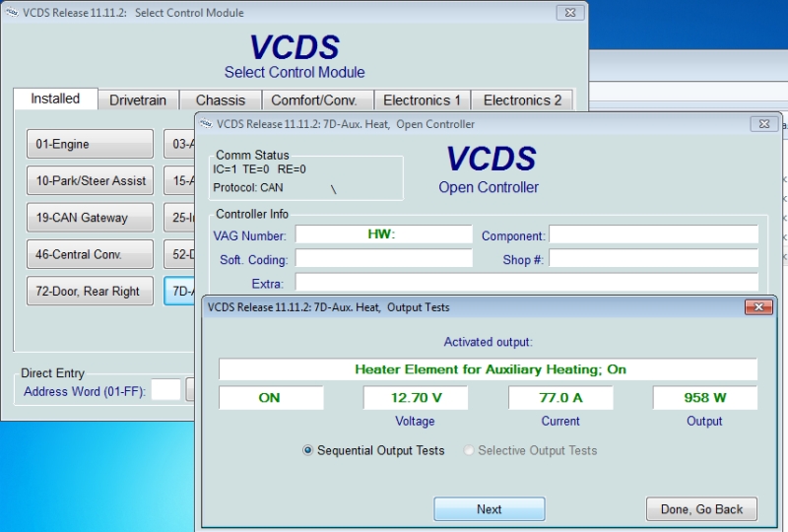Click the 77.0 A current reading
The height and width of the screenshot is (532, 788).
point(560,398)
